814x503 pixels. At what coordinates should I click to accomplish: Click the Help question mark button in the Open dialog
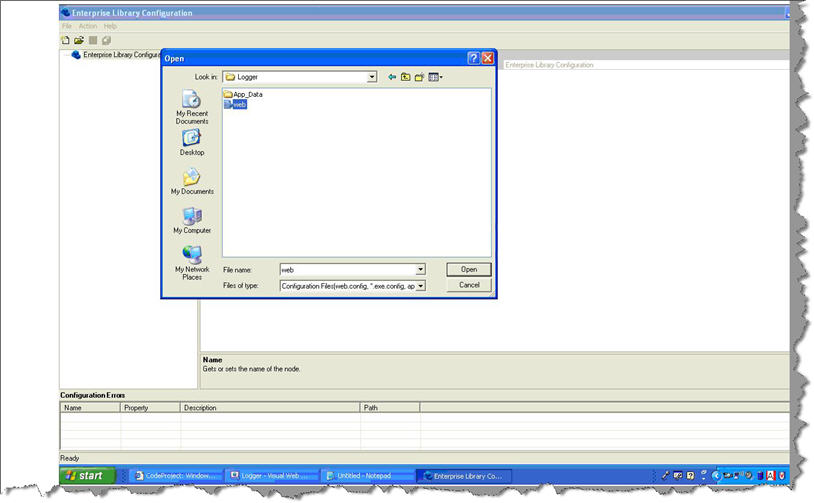pos(473,58)
